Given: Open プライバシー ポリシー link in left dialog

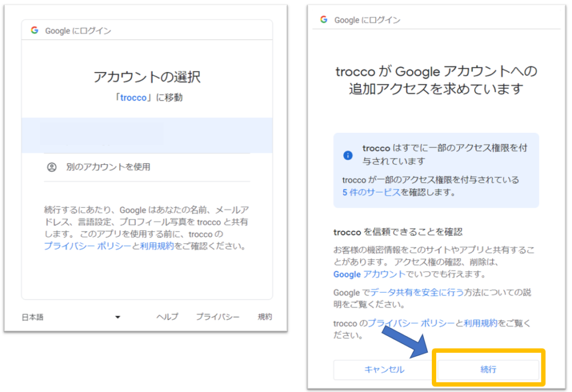Looking at the screenshot, I should point(87,246).
